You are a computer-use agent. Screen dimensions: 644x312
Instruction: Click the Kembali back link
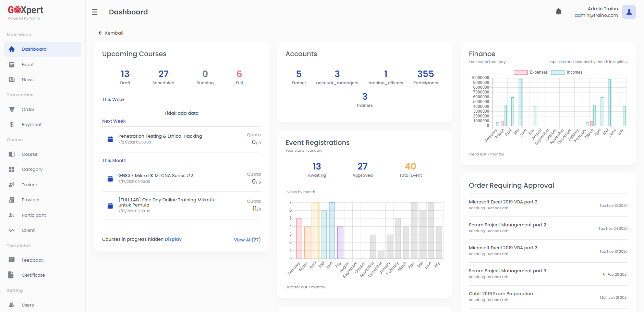pos(111,33)
